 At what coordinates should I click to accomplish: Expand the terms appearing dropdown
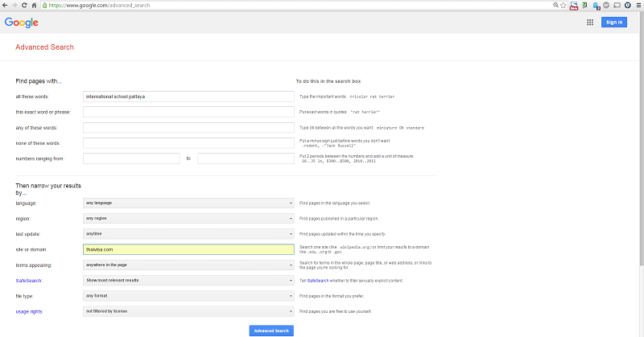(188, 265)
